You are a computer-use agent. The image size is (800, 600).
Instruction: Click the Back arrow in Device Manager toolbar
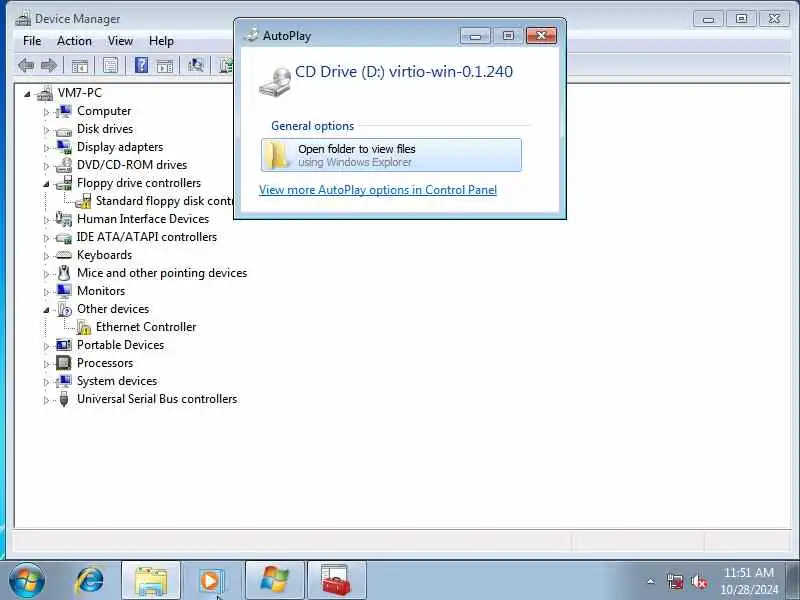[x=26, y=65]
